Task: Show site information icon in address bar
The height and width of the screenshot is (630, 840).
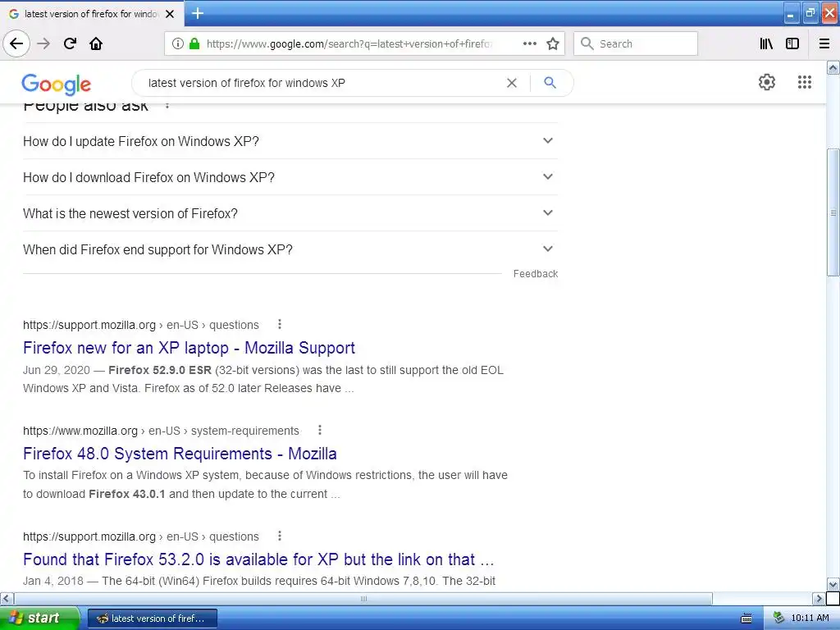Action: pos(178,43)
